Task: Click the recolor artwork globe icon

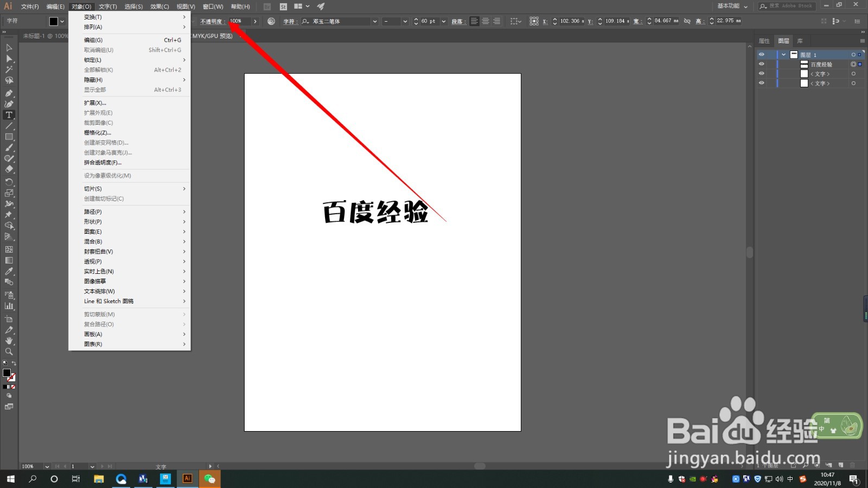Action: pyautogui.click(x=271, y=21)
